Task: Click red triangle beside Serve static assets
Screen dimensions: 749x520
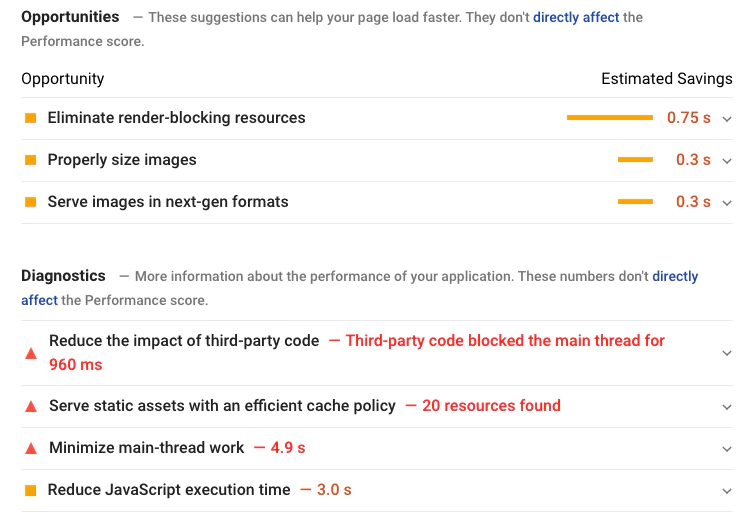Action: point(30,406)
